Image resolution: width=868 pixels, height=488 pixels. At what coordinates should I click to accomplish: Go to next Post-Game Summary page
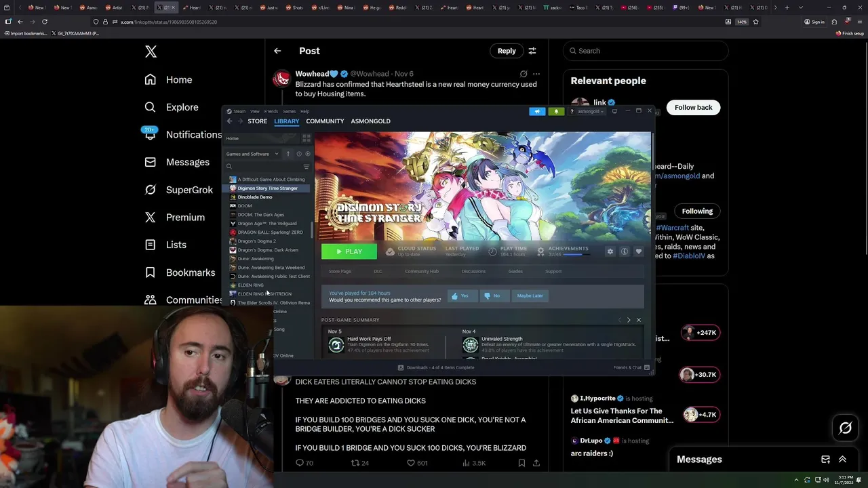pos(629,320)
